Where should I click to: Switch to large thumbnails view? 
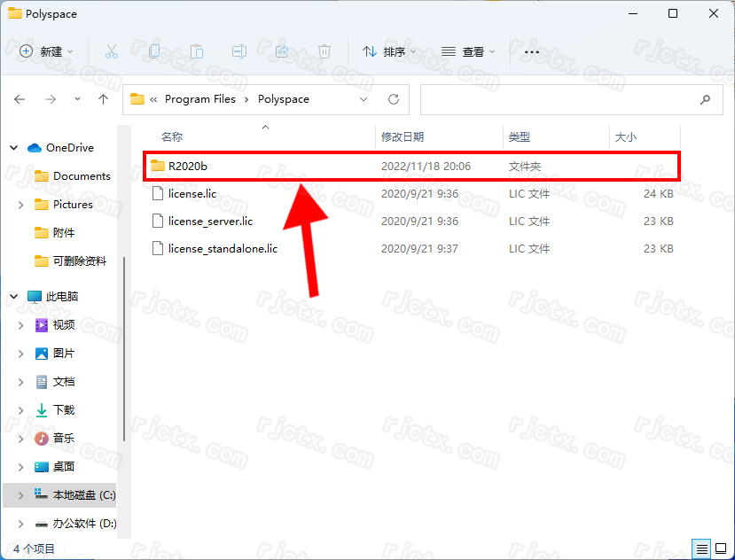tap(721, 549)
